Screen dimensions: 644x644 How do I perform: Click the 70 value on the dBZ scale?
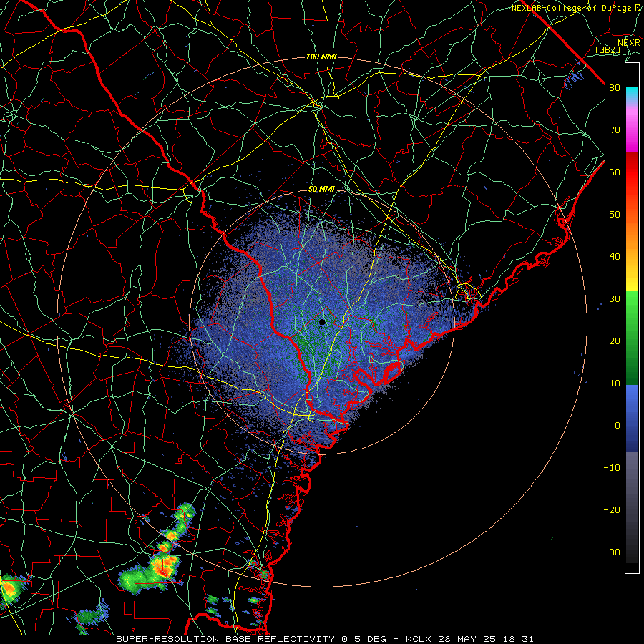[615, 130]
